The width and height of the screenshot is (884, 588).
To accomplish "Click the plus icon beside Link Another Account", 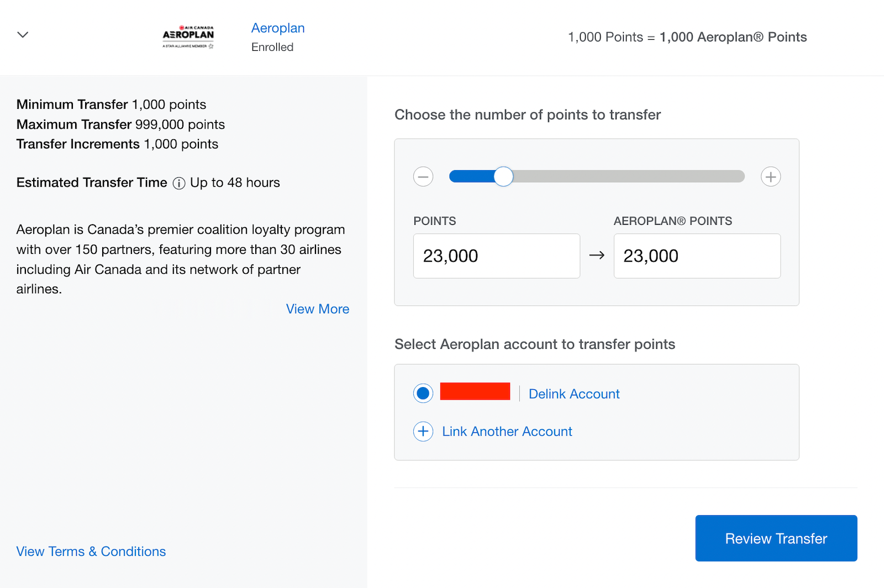I will [x=423, y=431].
